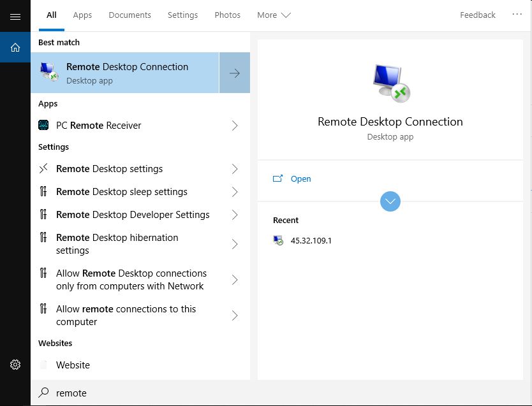Expand Remote Desktop Connection details arrow

(x=235, y=73)
